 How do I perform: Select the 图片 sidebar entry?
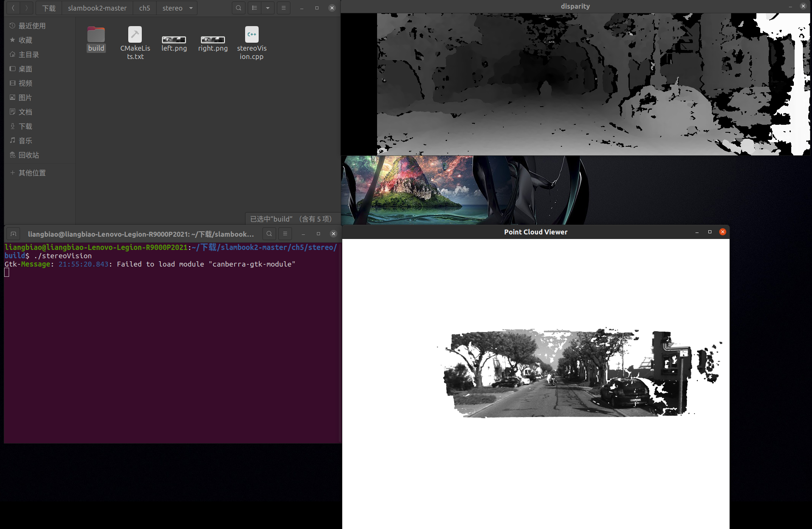coord(25,97)
